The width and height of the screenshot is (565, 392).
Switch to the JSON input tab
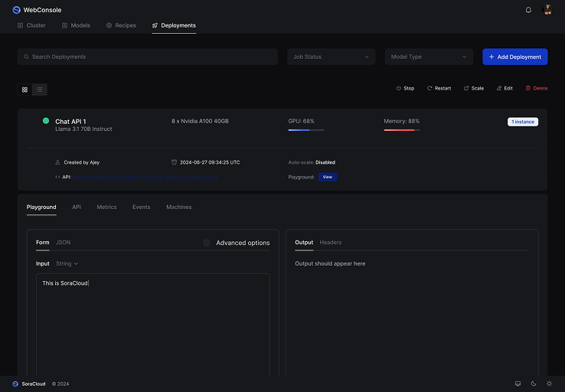[63, 243]
